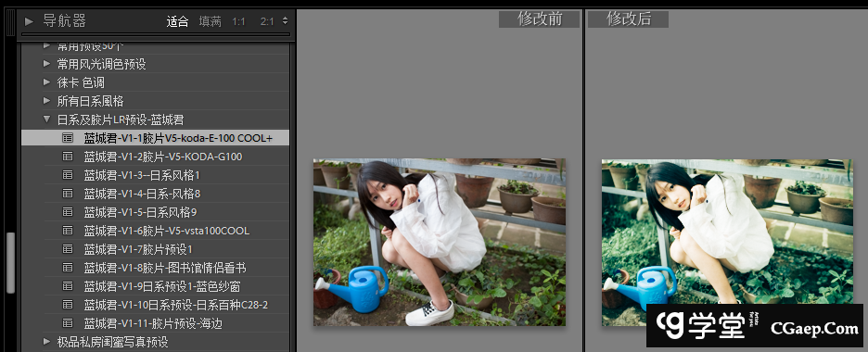Apply preset 蓝城君-V1-11-胶片预设-海边

tap(153, 323)
